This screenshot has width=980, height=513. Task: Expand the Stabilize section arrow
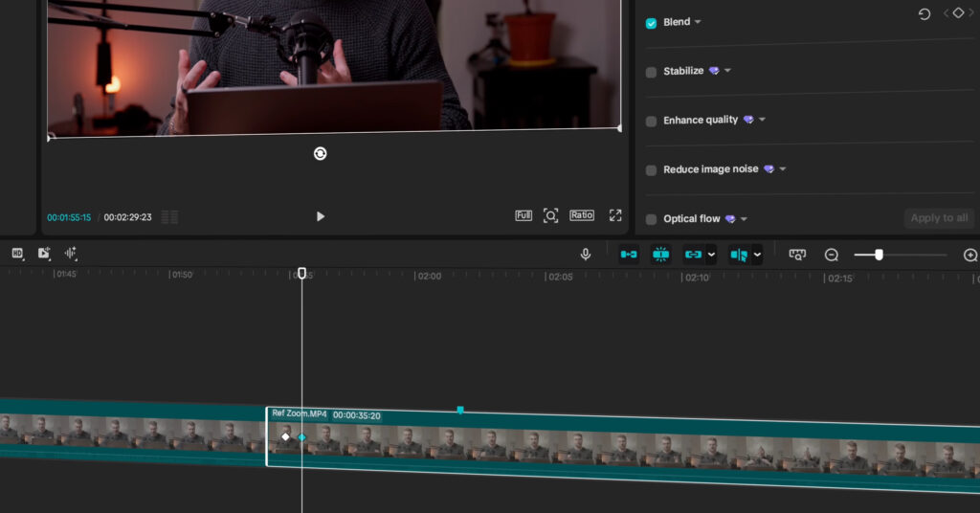[727, 71]
